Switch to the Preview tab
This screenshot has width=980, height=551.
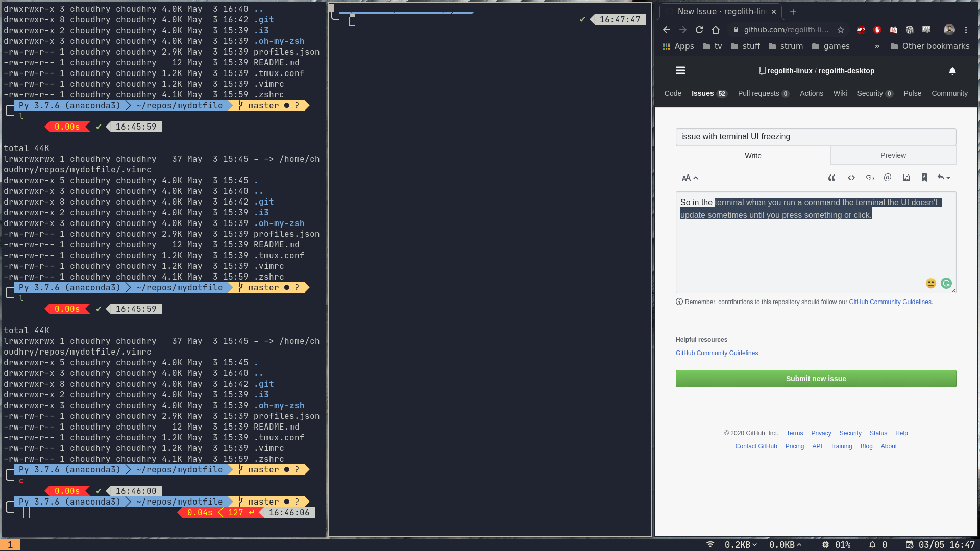(893, 155)
